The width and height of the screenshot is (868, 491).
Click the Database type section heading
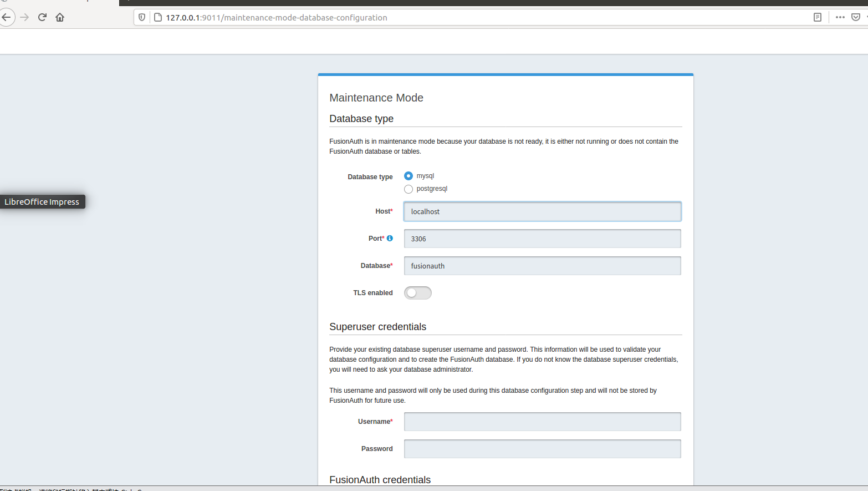pos(361,119)
